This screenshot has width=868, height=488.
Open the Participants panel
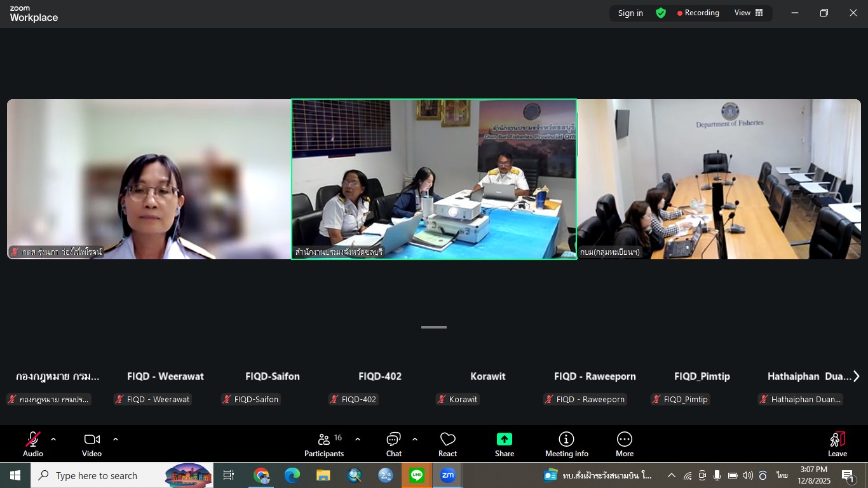point(324,444)
